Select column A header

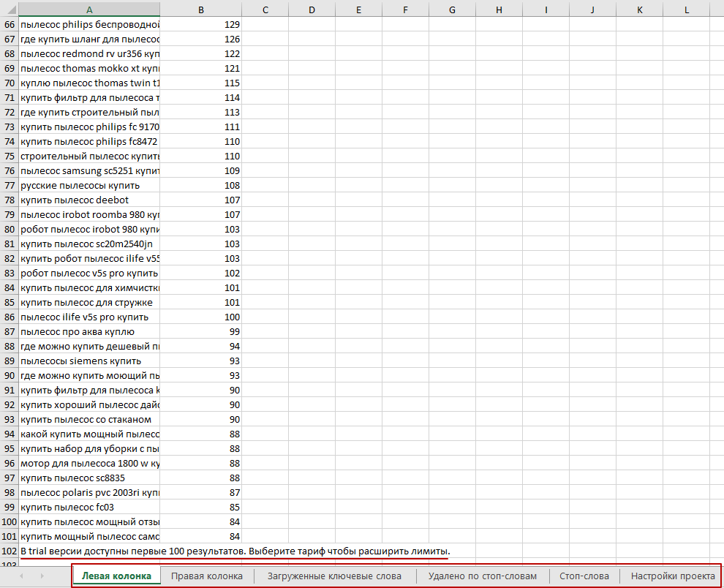pyautogui.click(x=89, y=10)
